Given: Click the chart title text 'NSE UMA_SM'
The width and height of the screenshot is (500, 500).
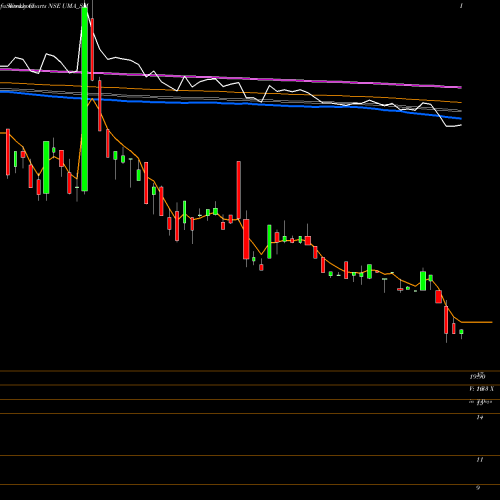Looking at the screenshot, I should coord(69,6).
